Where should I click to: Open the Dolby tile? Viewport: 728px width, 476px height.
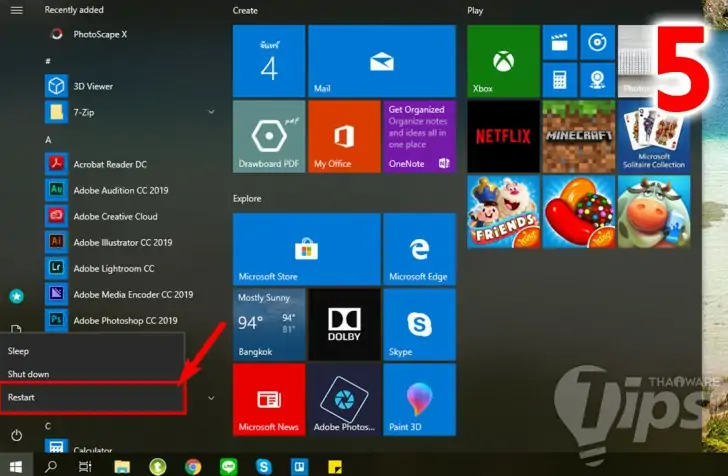[x=344, y=325]
